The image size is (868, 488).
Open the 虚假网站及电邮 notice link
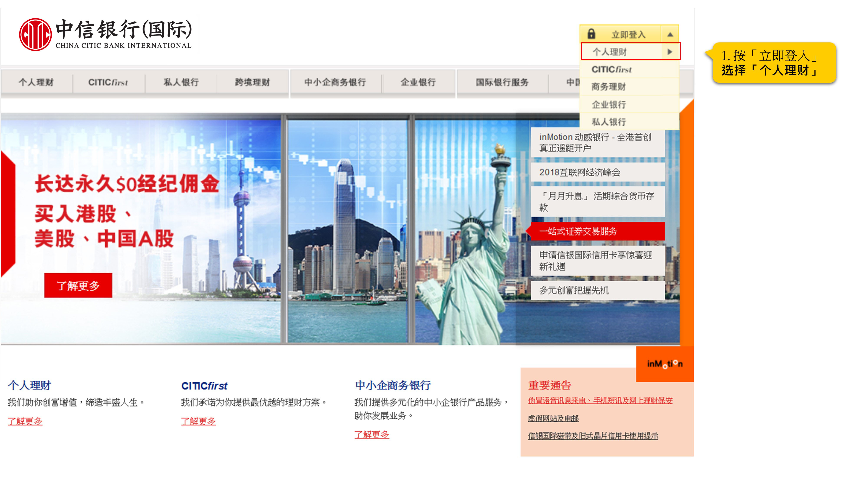553,418
